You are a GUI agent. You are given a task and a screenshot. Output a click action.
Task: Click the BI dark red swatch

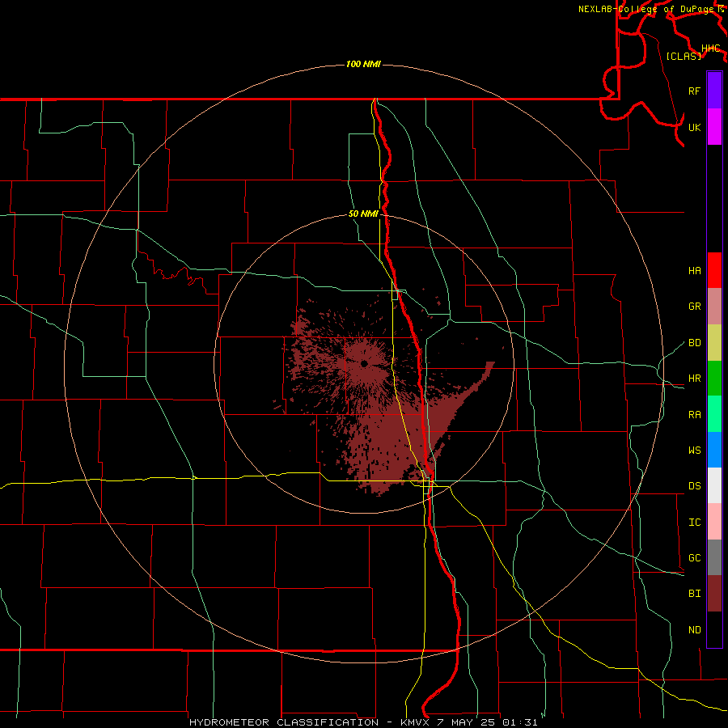(x=714, y=594)
